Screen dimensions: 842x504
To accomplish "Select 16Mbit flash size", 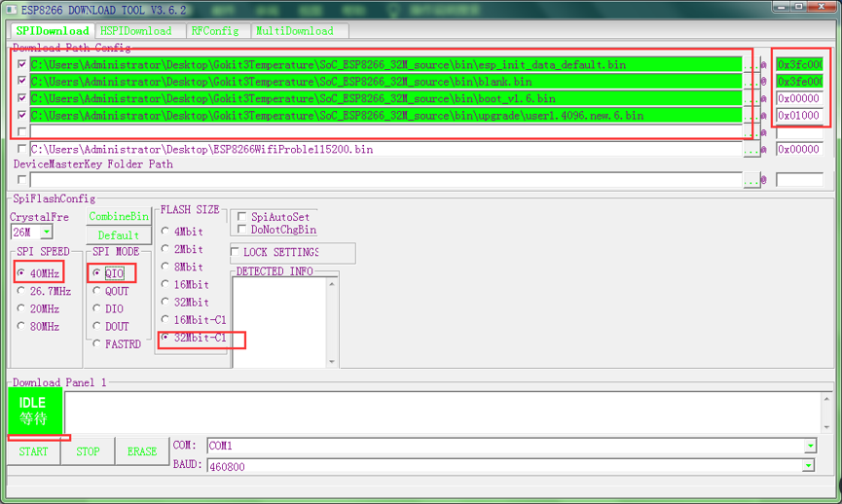I will (x=185, y=284).
